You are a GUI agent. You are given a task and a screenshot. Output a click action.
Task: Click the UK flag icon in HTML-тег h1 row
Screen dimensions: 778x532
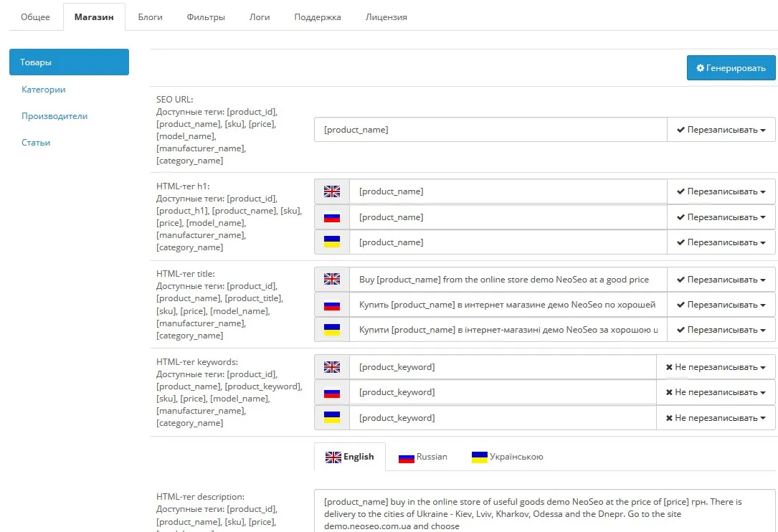(332, 191)
